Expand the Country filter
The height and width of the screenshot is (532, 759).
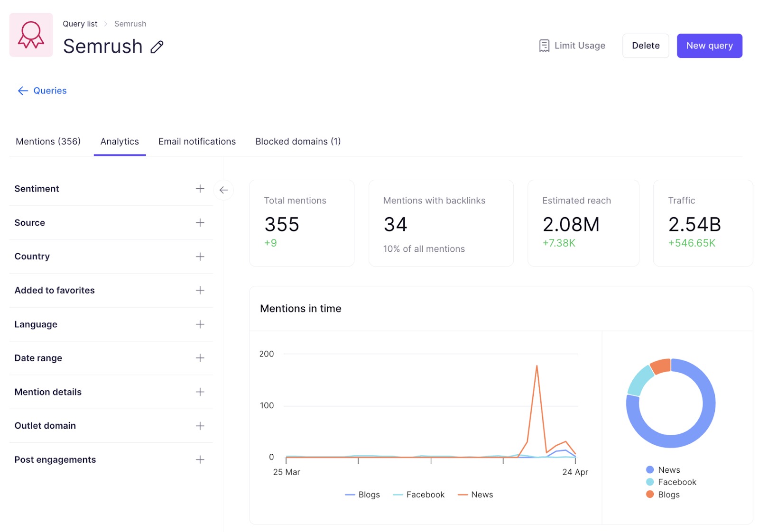tap(200, 257)
